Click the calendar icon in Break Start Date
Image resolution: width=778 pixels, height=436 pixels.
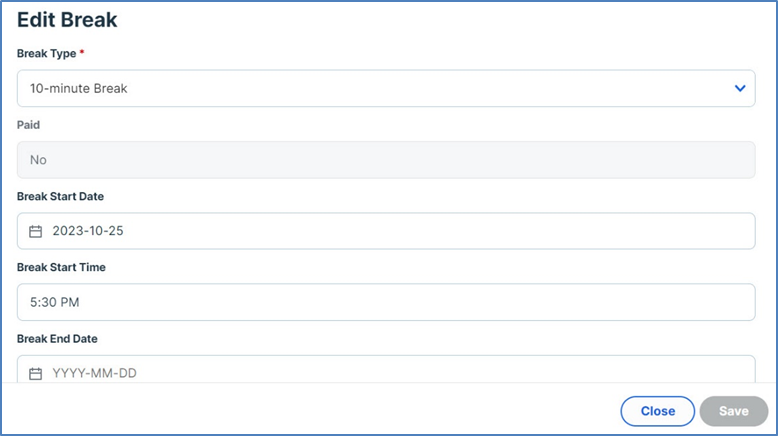click(x=35, y=231)
